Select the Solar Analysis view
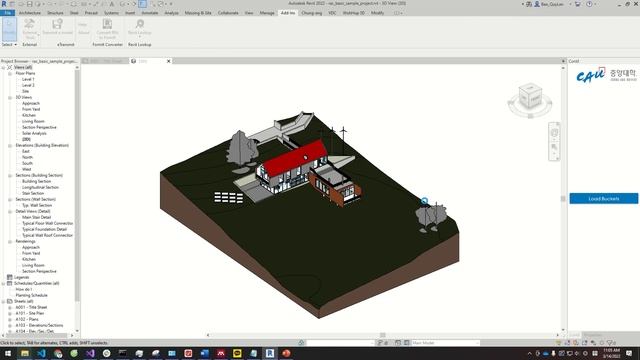 point(34,133)
